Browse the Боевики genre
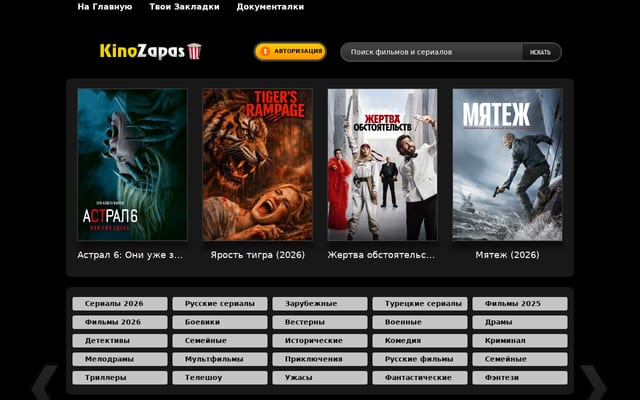The image size is (640, 400). point(220,322)
